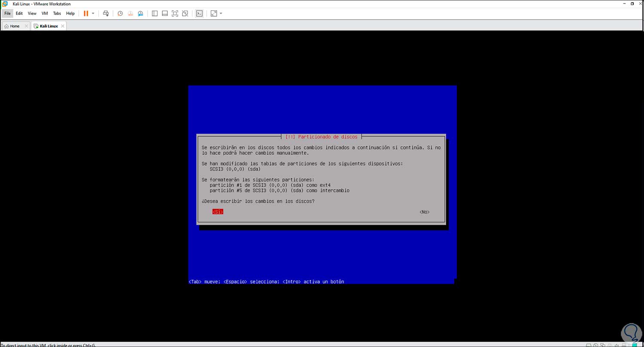Take a snapshot of this virtual machine

click(120, 13)
